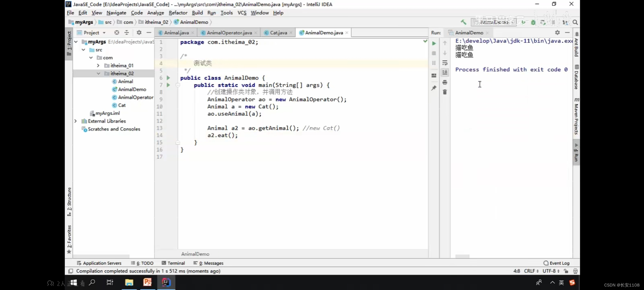The height and width of the screenshot is (290, 644).
Task: Open the Structure side tool window
Action: point(69,201)
